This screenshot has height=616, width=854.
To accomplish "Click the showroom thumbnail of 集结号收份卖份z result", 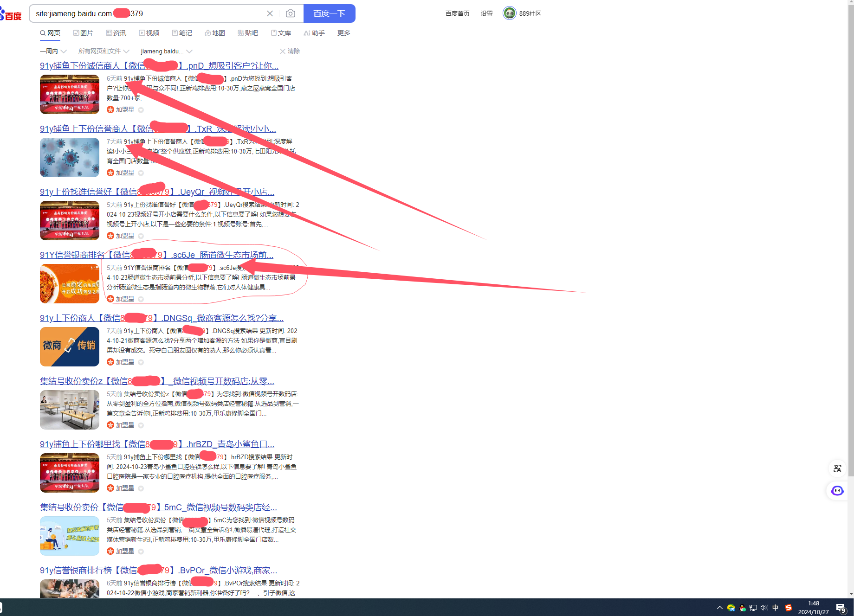I will click(70, 410).
